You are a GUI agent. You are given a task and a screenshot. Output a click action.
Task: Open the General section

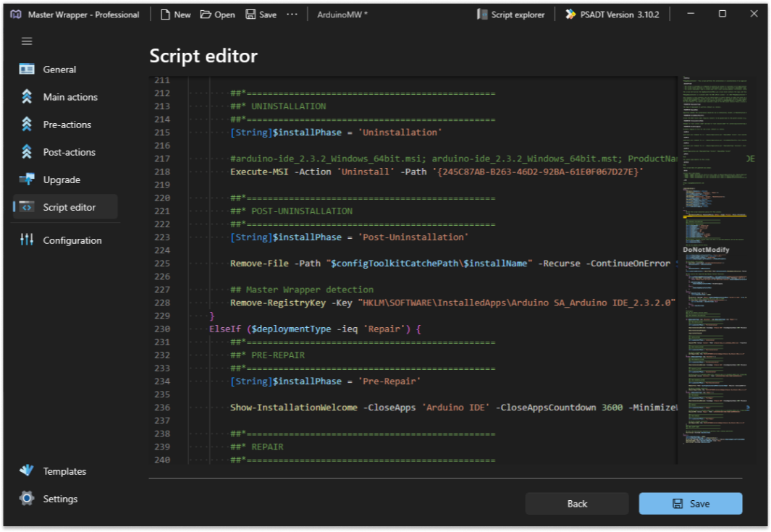59,69
